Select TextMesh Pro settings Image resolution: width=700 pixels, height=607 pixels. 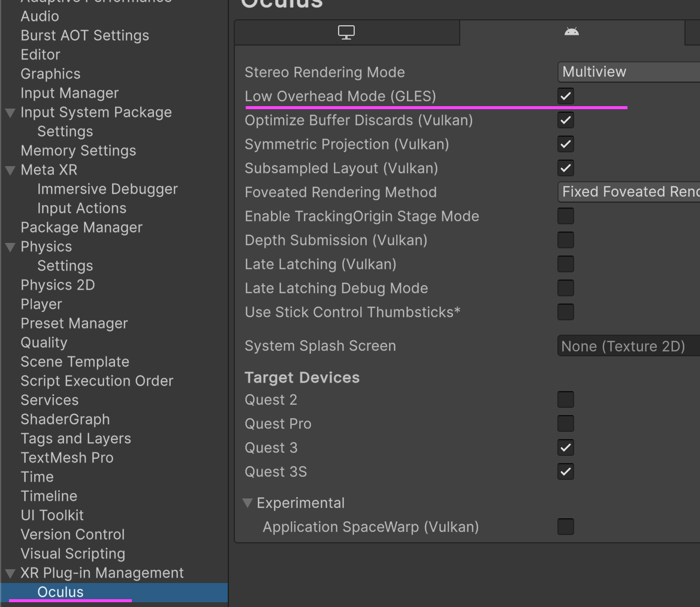pos(67,458)
